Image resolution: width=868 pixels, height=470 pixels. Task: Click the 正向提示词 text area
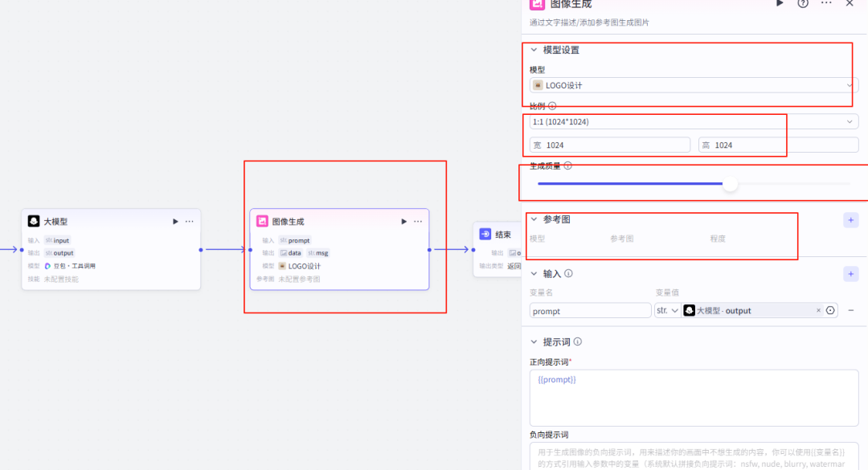point(694,398)
